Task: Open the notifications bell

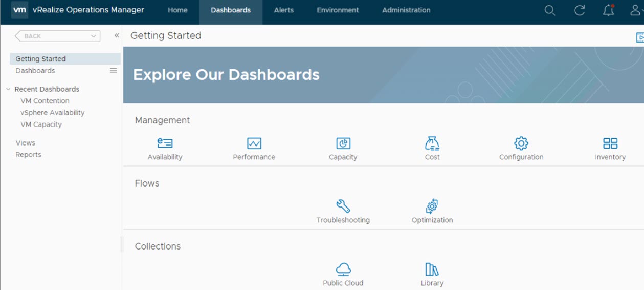Action: [608, 10]
